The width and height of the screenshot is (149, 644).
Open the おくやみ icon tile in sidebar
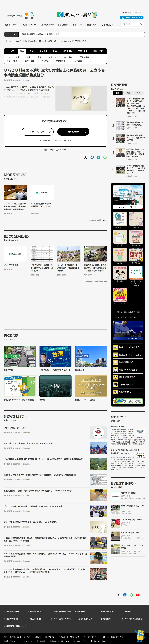click(136, 219)
